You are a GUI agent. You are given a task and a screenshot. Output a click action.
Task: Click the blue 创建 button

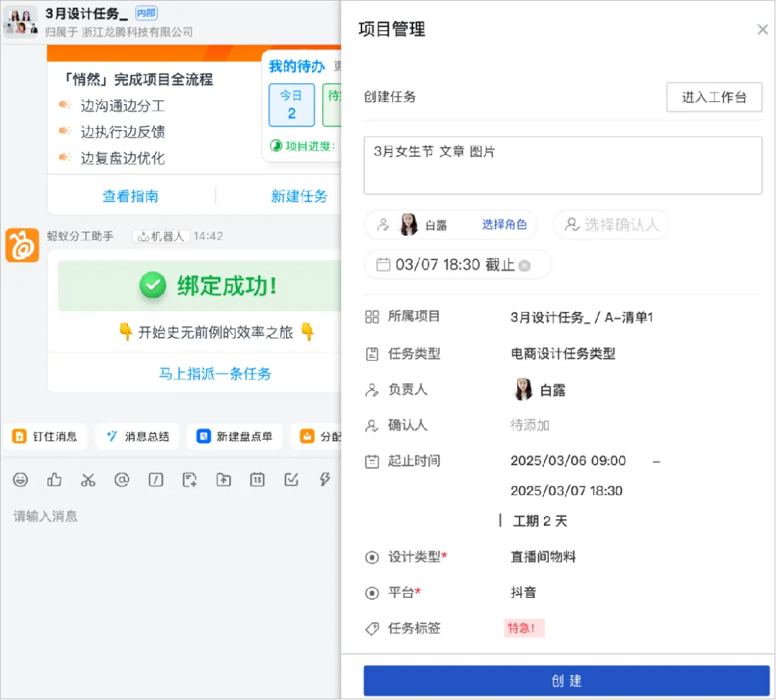tap(566, 681)
